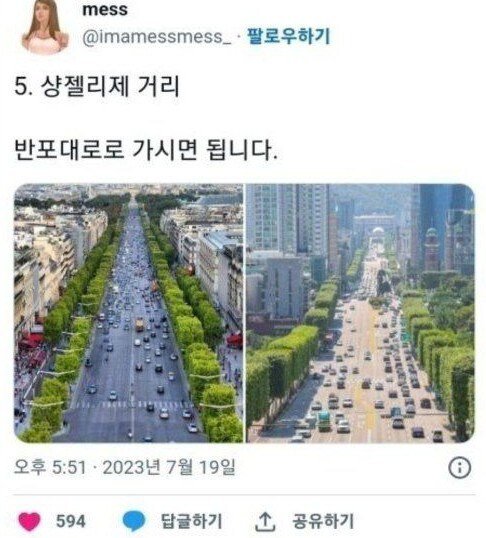Click the display name mess
Viewport: 486px width, 538px height.
pos(105,9)
